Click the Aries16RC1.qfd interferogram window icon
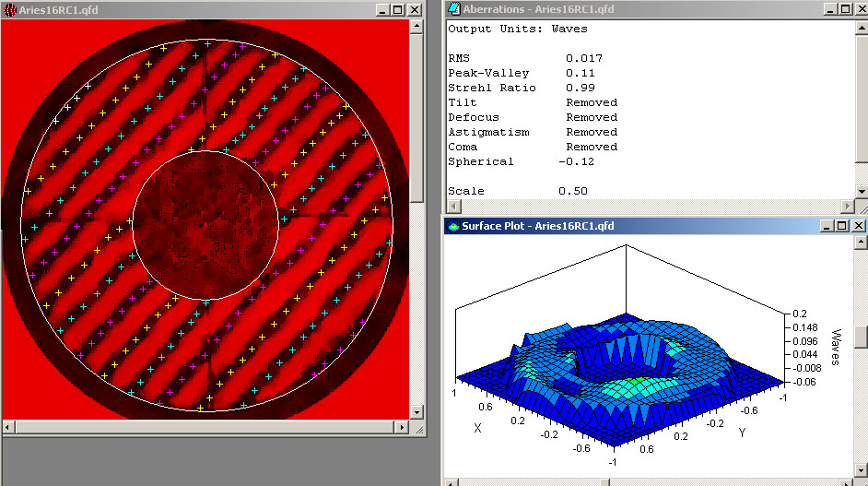868x486 pixels. (x=9, y=10)
